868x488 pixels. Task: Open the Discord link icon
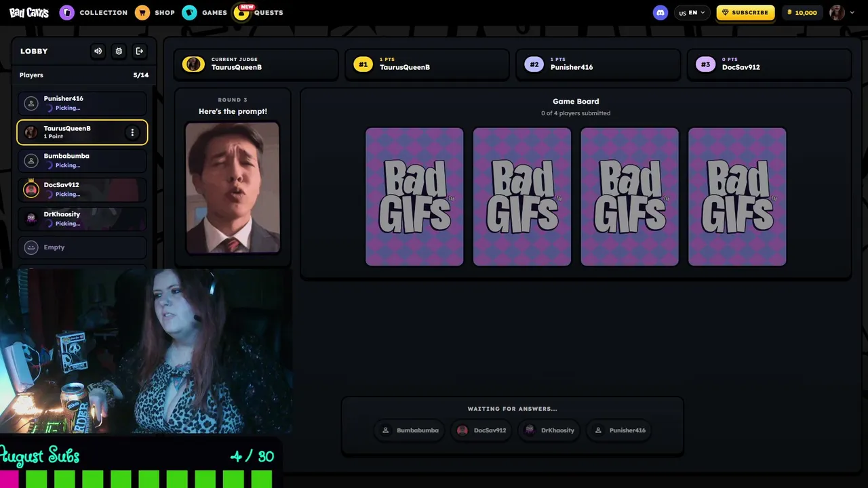[660, 12]
